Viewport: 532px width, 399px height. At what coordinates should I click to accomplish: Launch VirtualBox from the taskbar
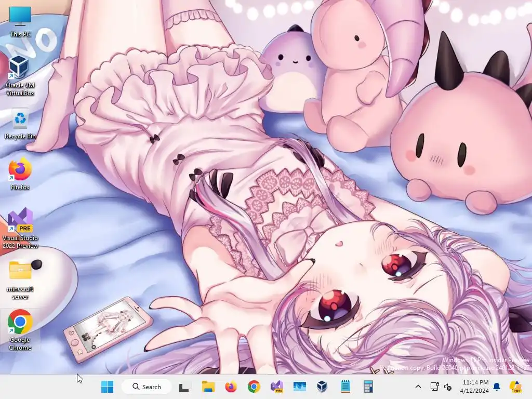pos(322,387)
